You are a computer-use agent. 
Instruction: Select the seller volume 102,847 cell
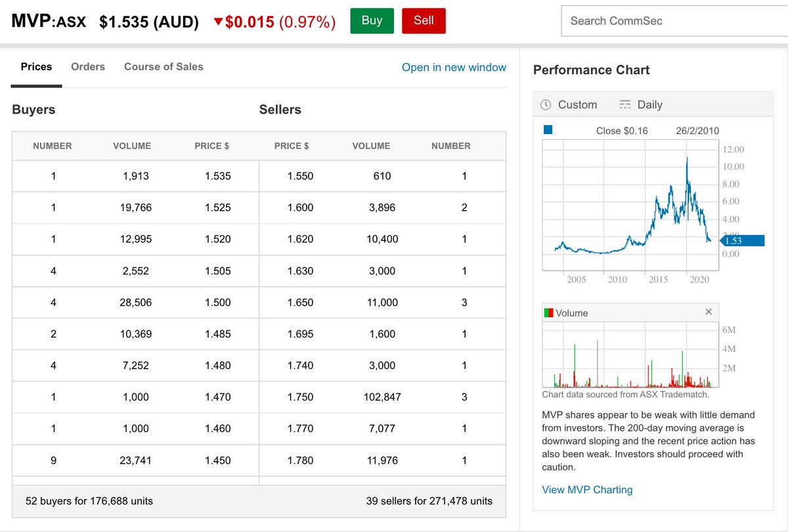click(382, 397)
